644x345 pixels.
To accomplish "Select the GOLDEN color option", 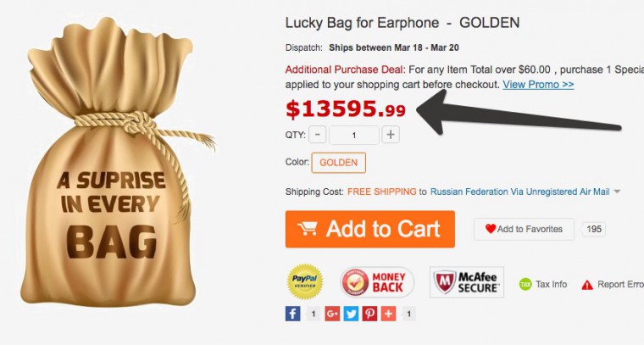I will point(338,163).
